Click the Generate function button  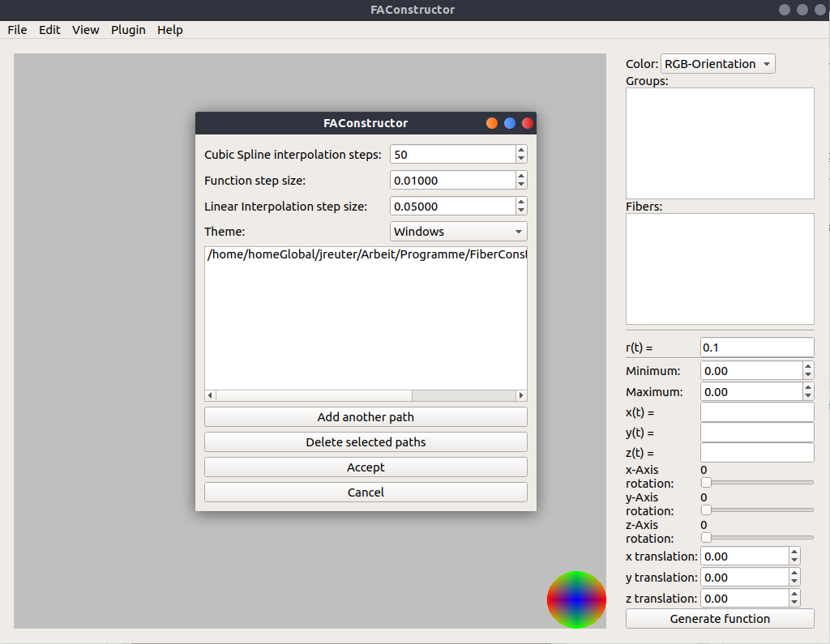[720, 619]
